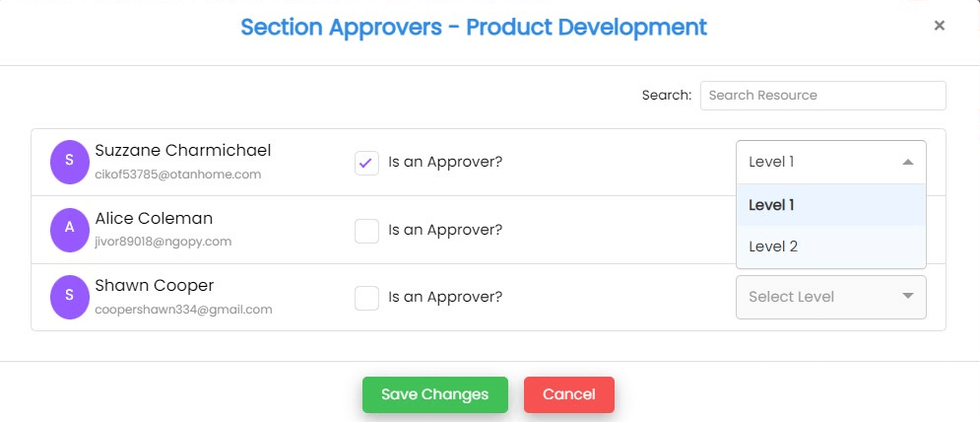
Task: Click Suzzane Charmichael's purple avatar icon
Action: point(69,160)
